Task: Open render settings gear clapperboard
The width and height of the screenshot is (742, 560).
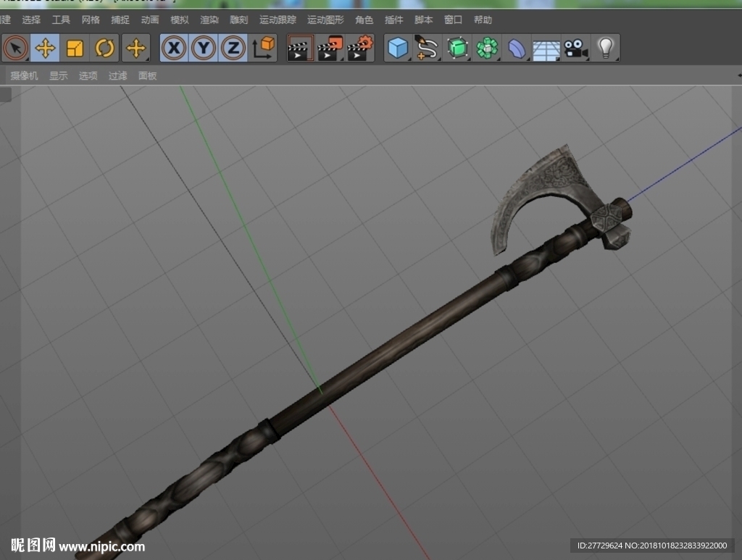Action: [359, 48]
